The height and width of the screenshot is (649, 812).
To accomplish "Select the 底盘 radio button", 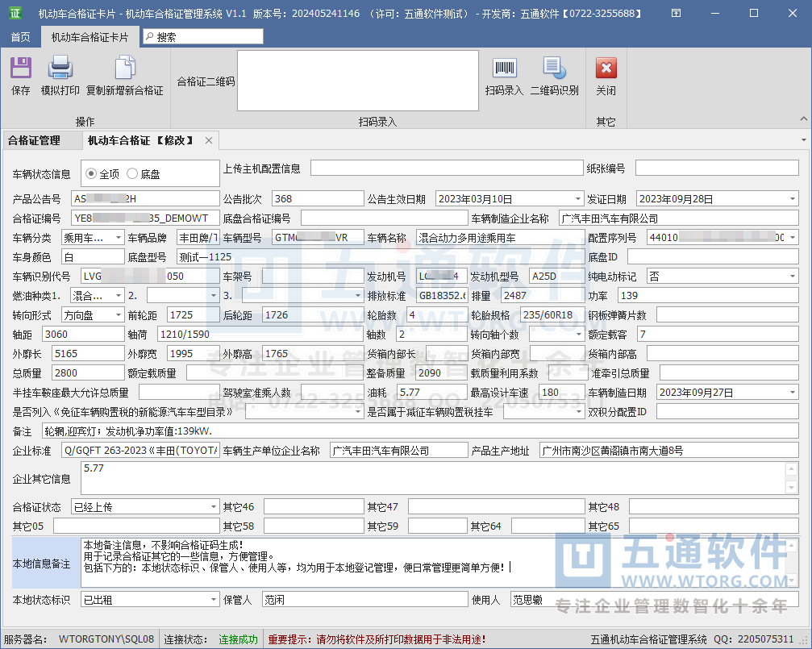I will [132, 173].
